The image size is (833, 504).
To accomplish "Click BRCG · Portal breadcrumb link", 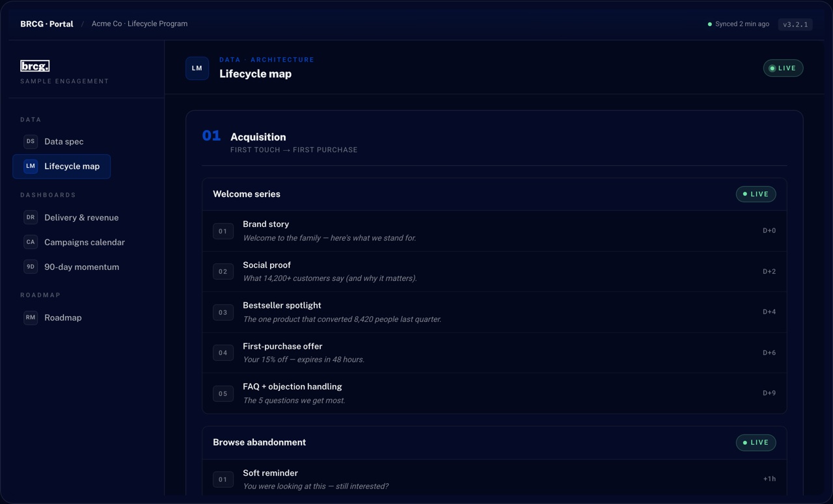I will tap(47, 24).
